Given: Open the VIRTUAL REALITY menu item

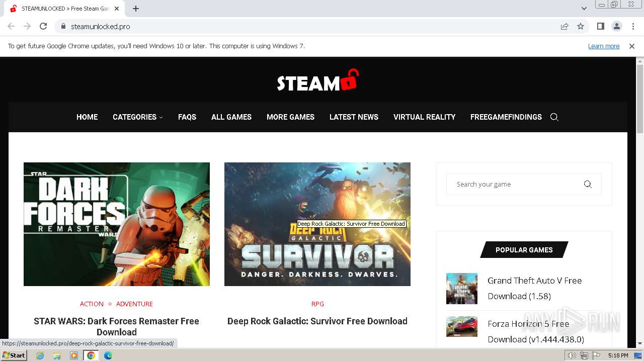Looking at the screenshot, I should (x=424, y=117).
